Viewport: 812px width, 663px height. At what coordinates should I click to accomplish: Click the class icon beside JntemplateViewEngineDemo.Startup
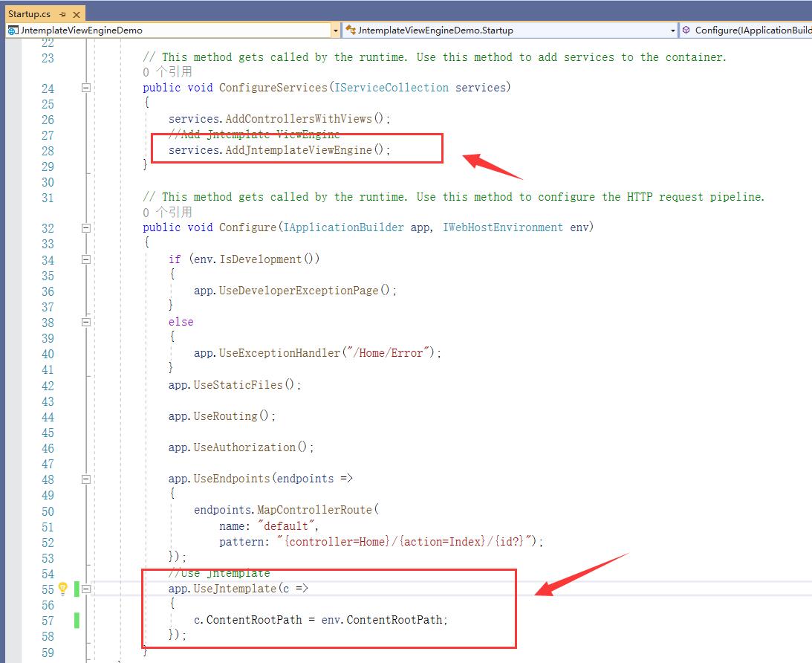pyautogui.click(x=351, y=30)
